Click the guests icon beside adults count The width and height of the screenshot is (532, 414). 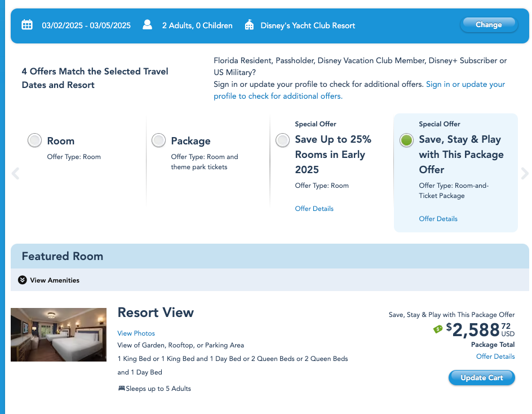tap(147, 25)
